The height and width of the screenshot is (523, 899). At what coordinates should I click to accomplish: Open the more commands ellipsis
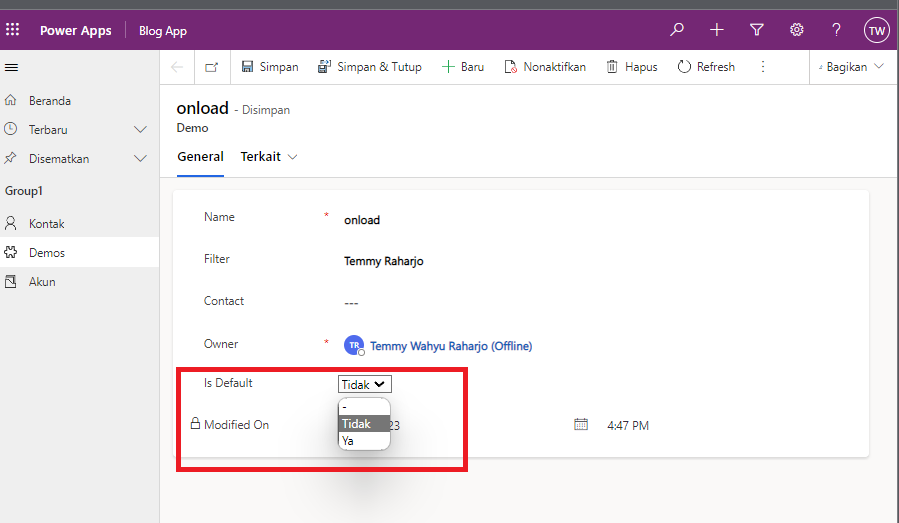(763, 67)
